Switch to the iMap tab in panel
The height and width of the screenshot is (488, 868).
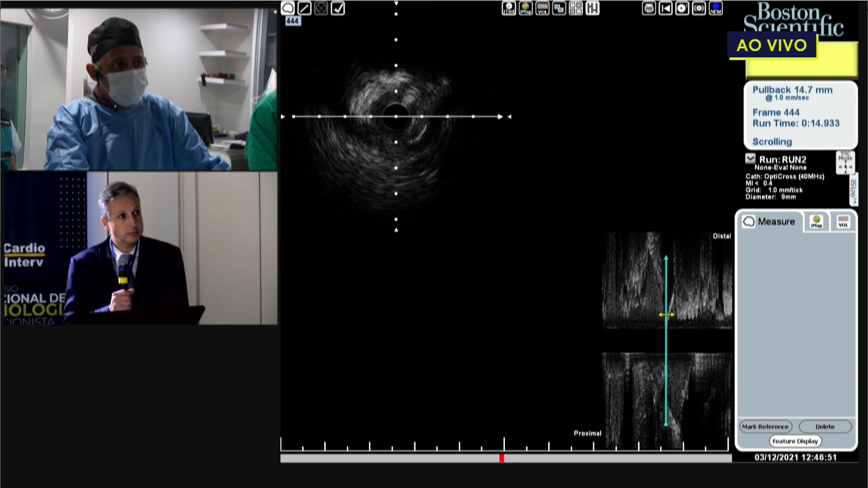(x=816, y=221)
